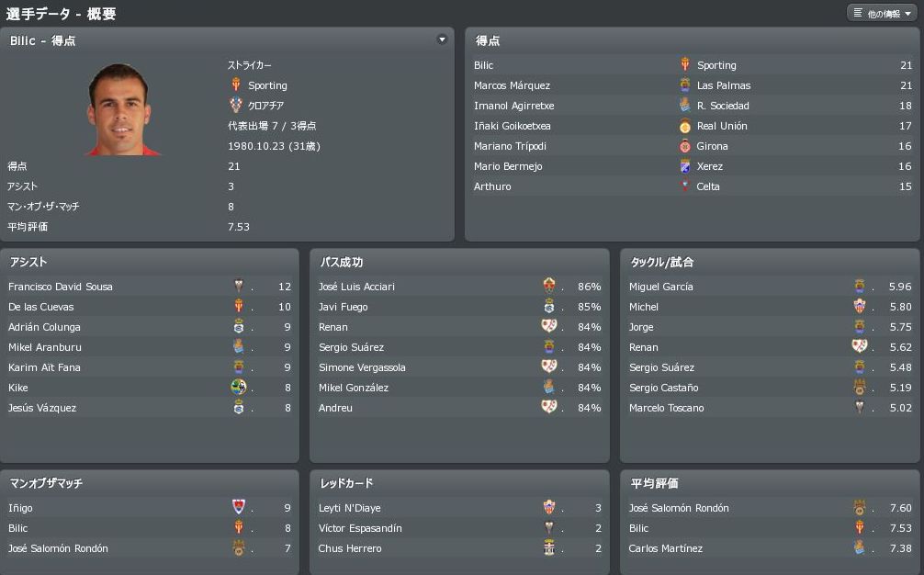Viewport: 924px width, 575px height.
Task: Open Miguel García in tackles list
Action: tap(661, 287)
